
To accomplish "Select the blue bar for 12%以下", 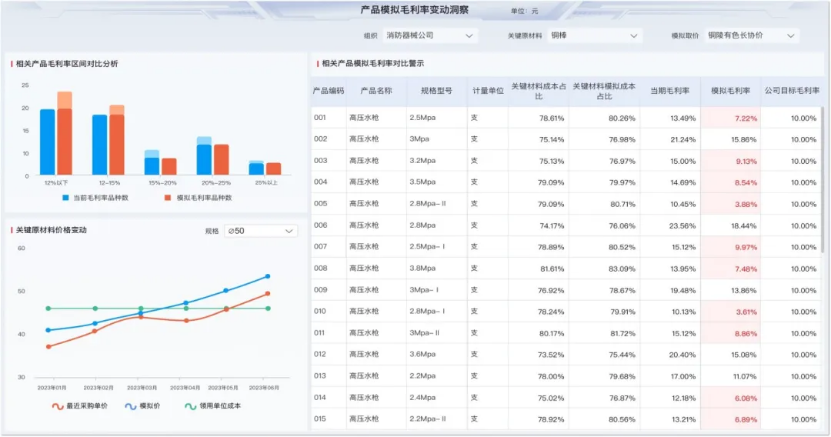I will click(48, 142).
